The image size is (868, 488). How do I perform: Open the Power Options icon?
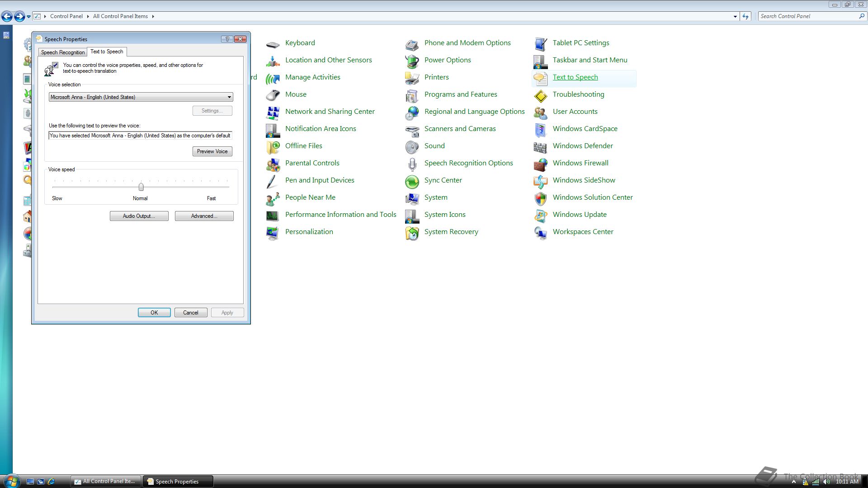[x=412, y=61]
